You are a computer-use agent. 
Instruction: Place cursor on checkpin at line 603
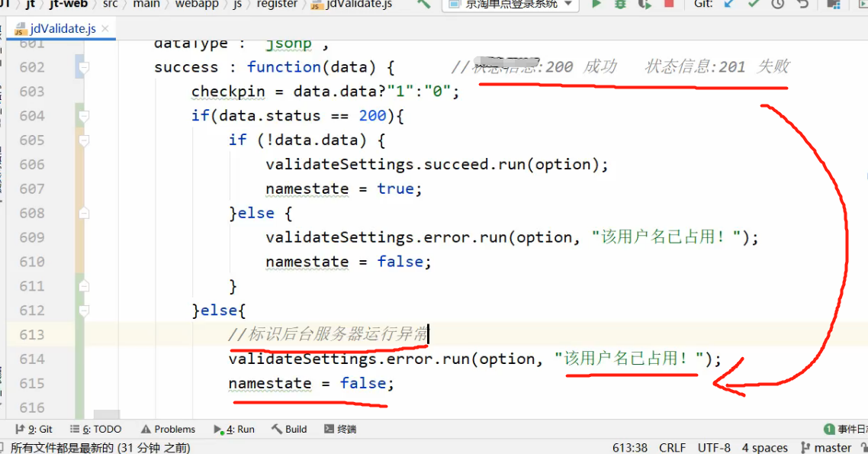(228, 92)
